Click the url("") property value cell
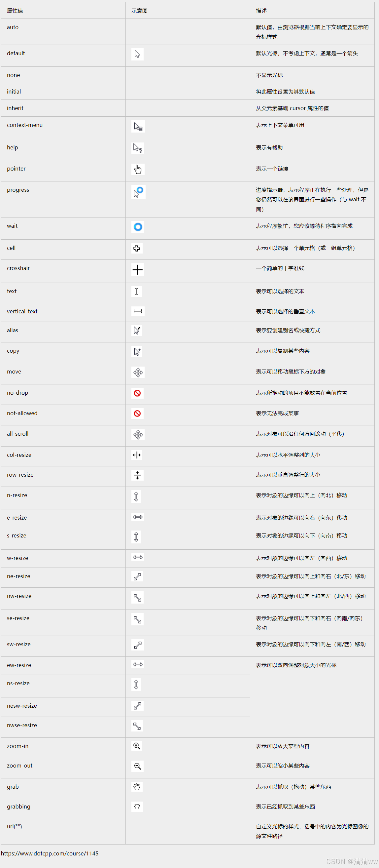Screen dimensions: 379x868 (x=63, y=831)
